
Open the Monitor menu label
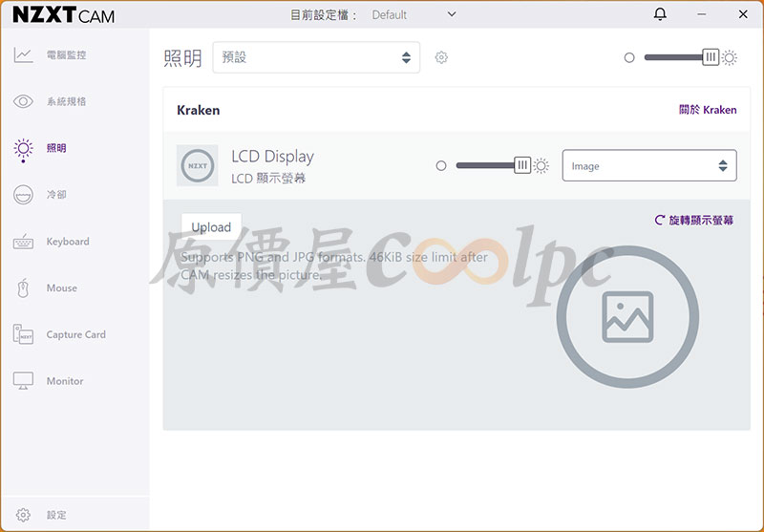65,381
